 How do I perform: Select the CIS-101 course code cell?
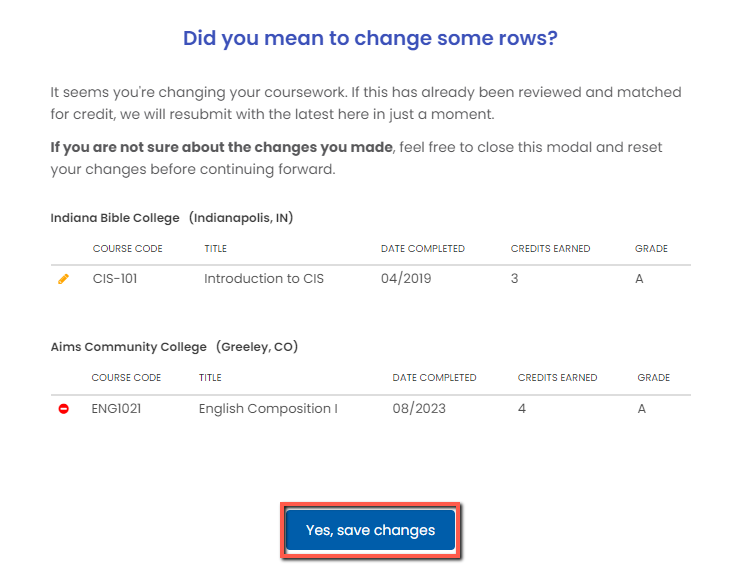pos(115,279)
